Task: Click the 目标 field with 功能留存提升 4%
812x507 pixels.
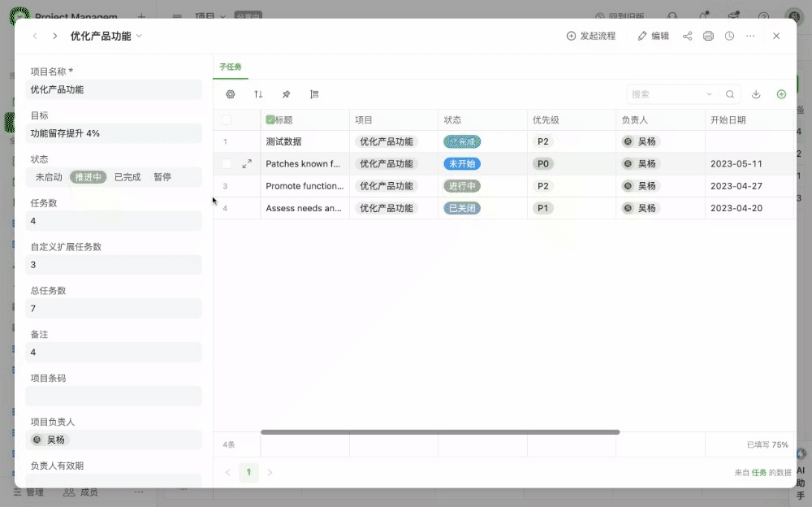Action: [x=114, y=133]
